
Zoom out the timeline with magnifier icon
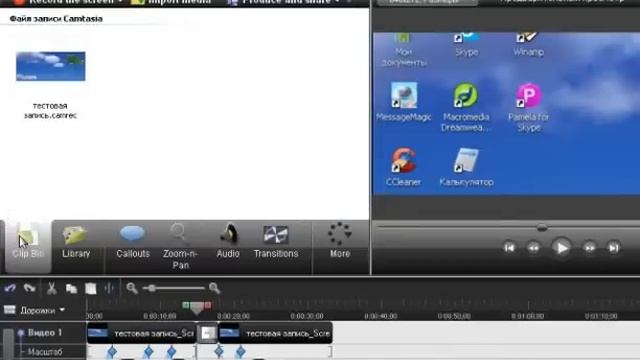click(131, 288)
